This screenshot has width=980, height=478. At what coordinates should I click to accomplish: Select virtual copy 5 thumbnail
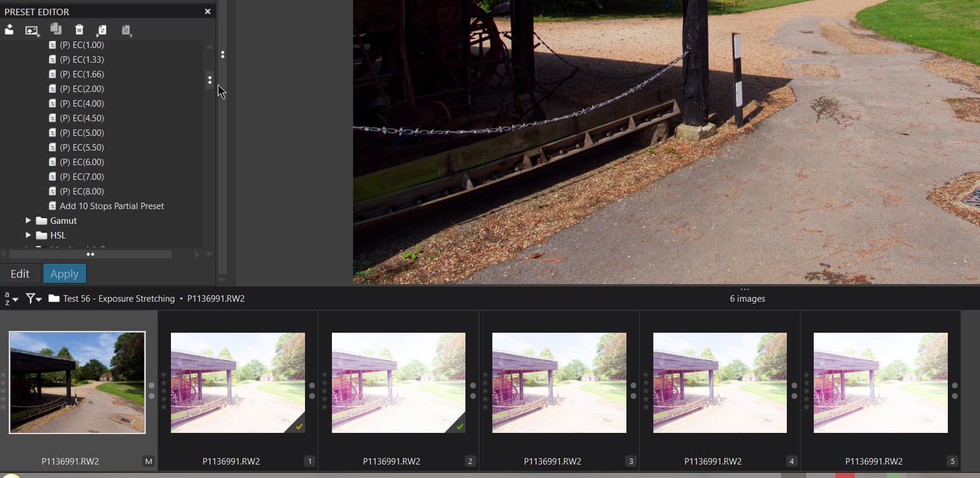(x=880, y=383)
